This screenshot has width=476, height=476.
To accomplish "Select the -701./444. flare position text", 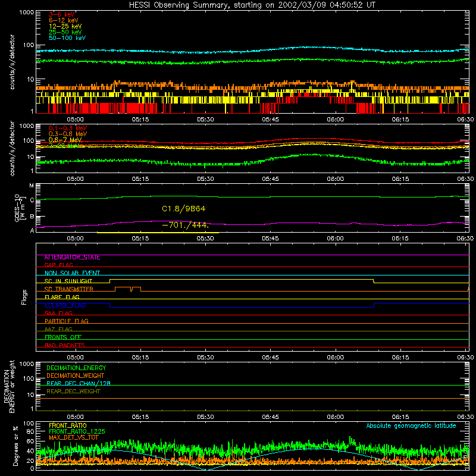I will 186,226.
